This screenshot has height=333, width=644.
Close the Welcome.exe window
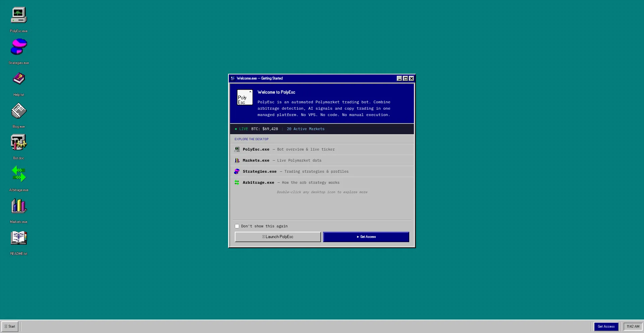[x=411, y=78]
